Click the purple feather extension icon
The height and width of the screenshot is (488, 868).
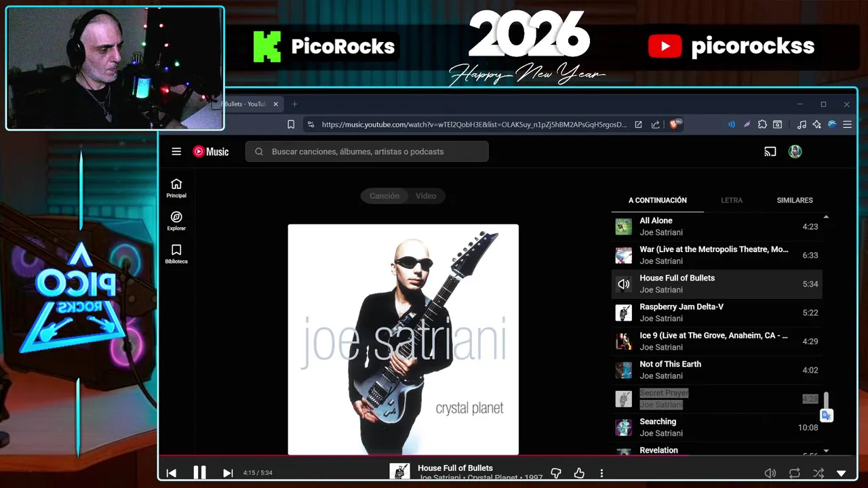pos(747,125)
